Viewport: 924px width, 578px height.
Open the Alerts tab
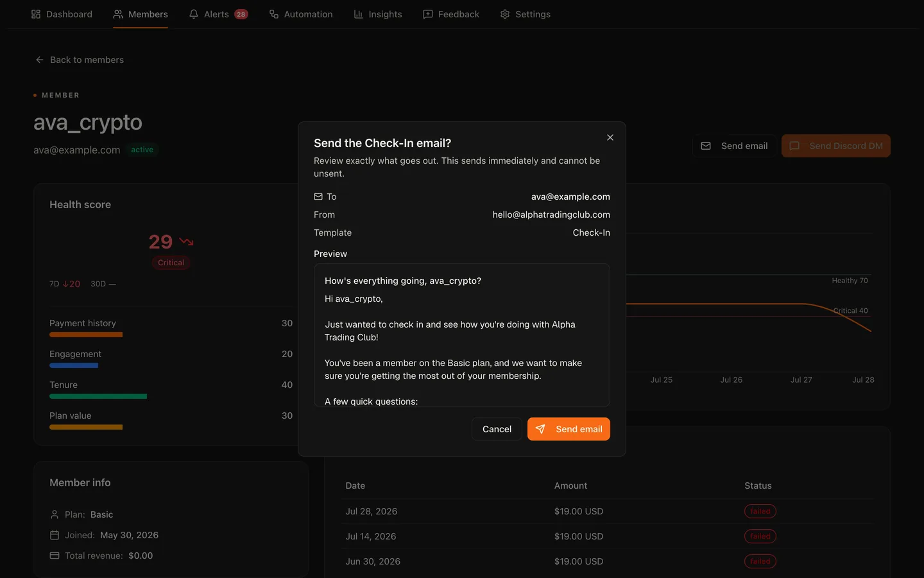[218, 14]
